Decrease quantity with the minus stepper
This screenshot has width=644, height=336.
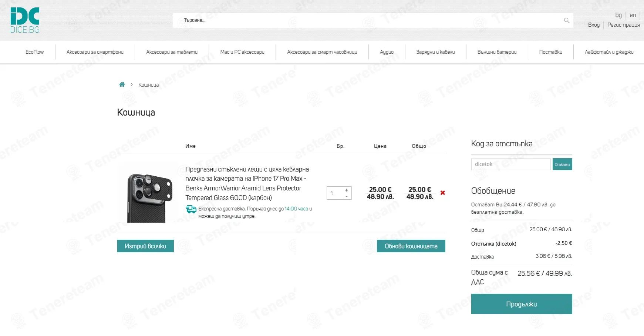(347, 196)
